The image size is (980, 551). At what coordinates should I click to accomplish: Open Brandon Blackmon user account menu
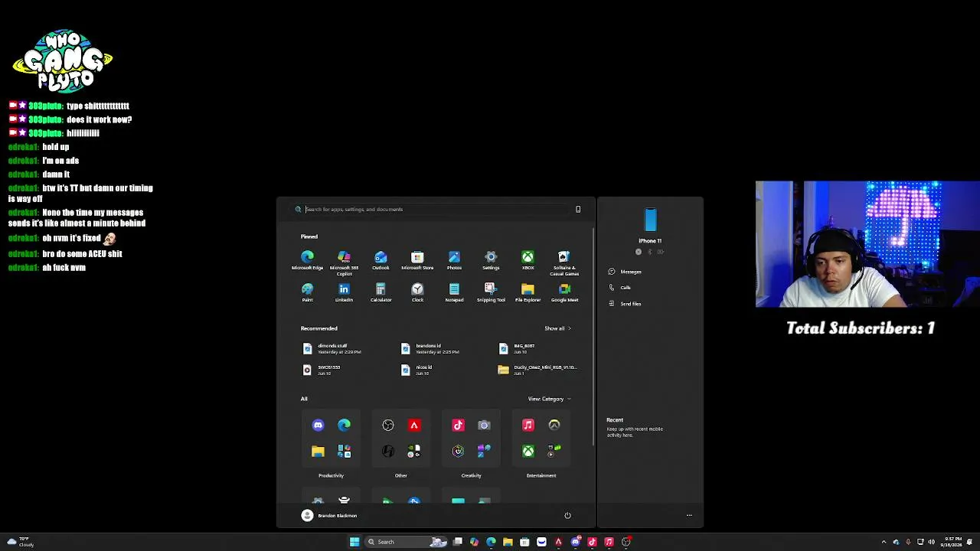tap(329, 515)
